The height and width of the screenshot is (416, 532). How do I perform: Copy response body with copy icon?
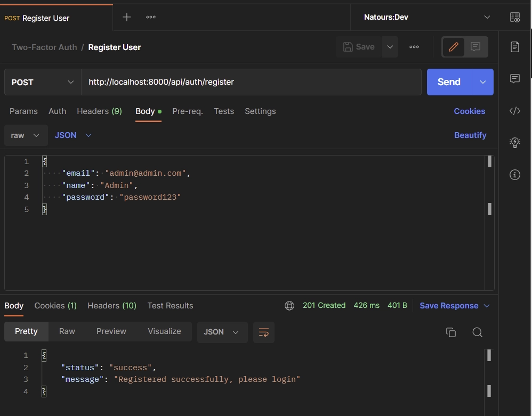[x=450, y=332]
